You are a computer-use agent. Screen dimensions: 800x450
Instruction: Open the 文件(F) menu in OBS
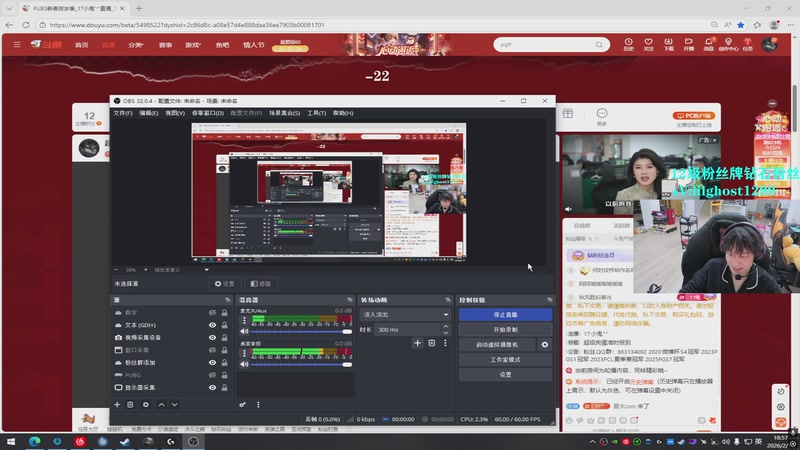pos(122,113)
